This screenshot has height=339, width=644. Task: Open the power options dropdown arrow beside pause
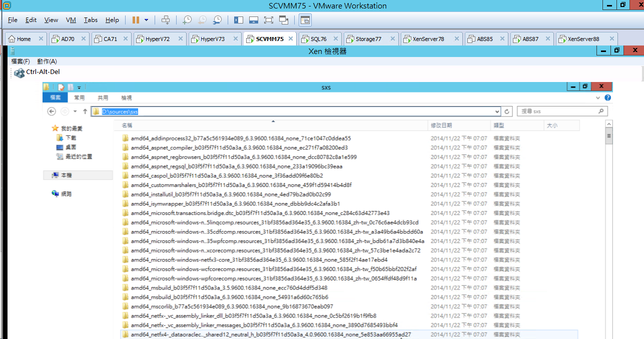(146, 20)
